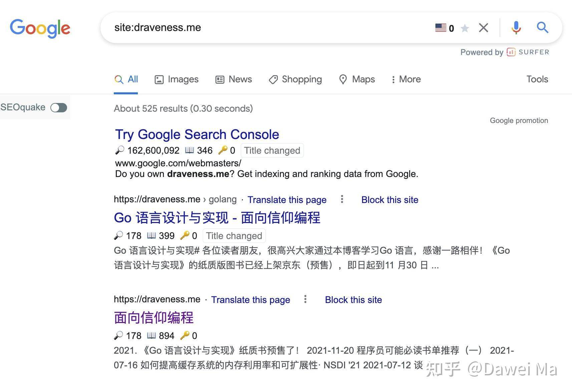This screenshot has height=392, width=572.
Task: Open the Go 语言设计与实现 result title
Action: click(217, 218)
